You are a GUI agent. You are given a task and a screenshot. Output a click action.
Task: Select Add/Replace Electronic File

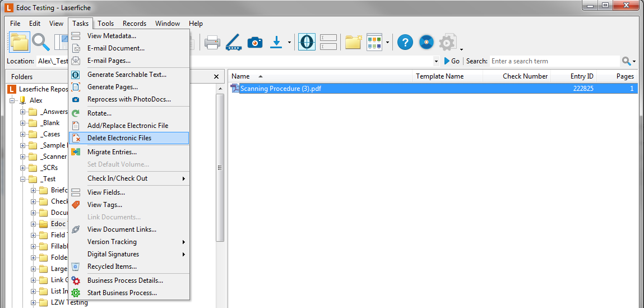129,126
